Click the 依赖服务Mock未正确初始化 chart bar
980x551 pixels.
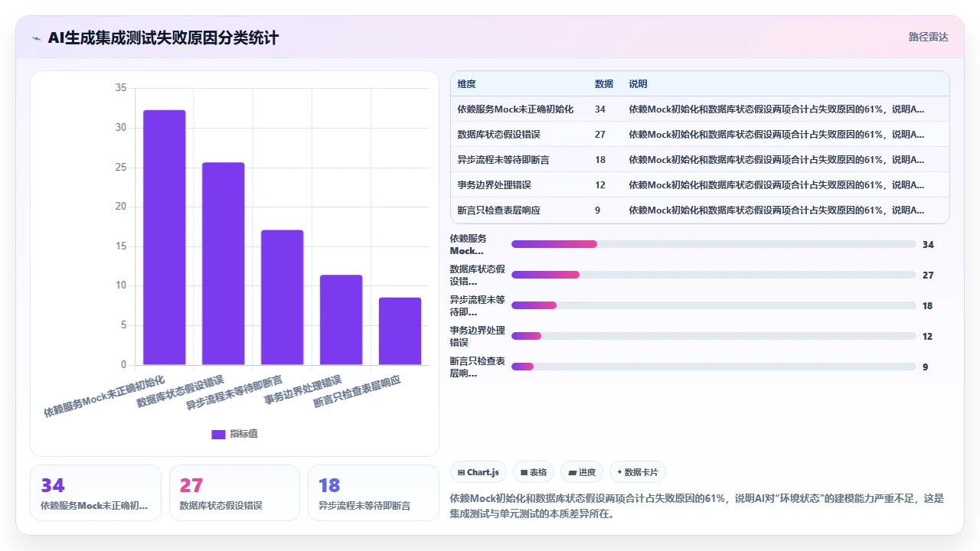(165, 237)
